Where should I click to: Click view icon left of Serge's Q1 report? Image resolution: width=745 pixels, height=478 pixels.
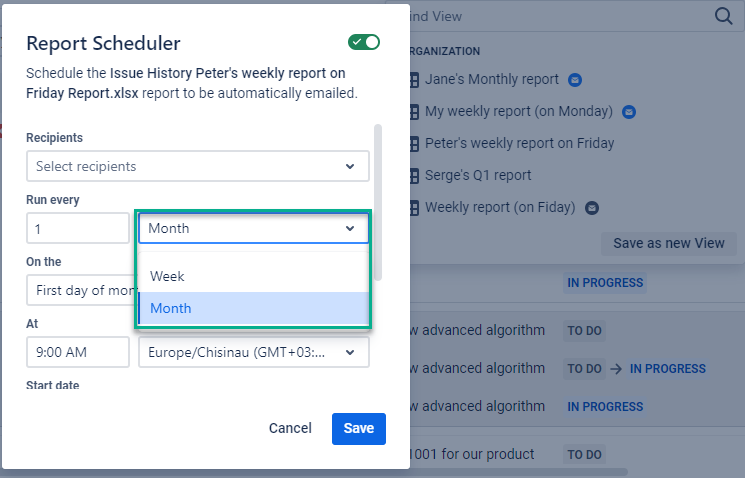[x=413, y=176]
